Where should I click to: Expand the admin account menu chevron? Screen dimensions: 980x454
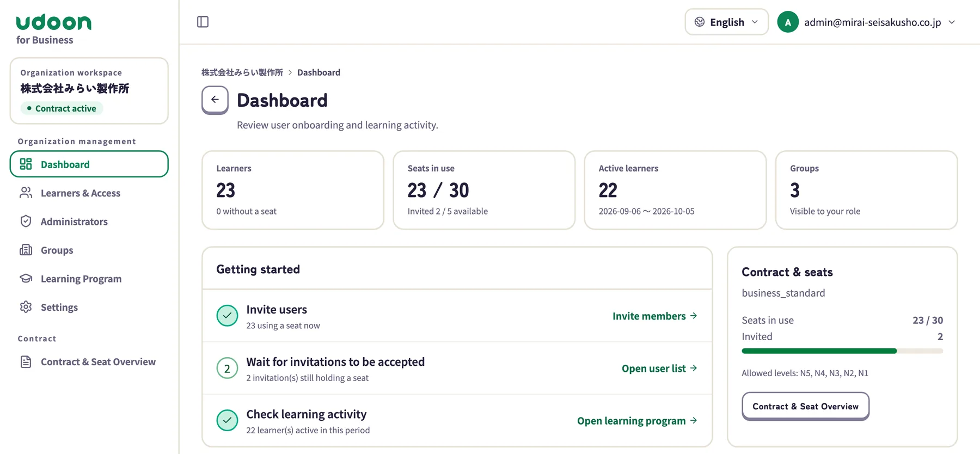click(x=952, y=22)
